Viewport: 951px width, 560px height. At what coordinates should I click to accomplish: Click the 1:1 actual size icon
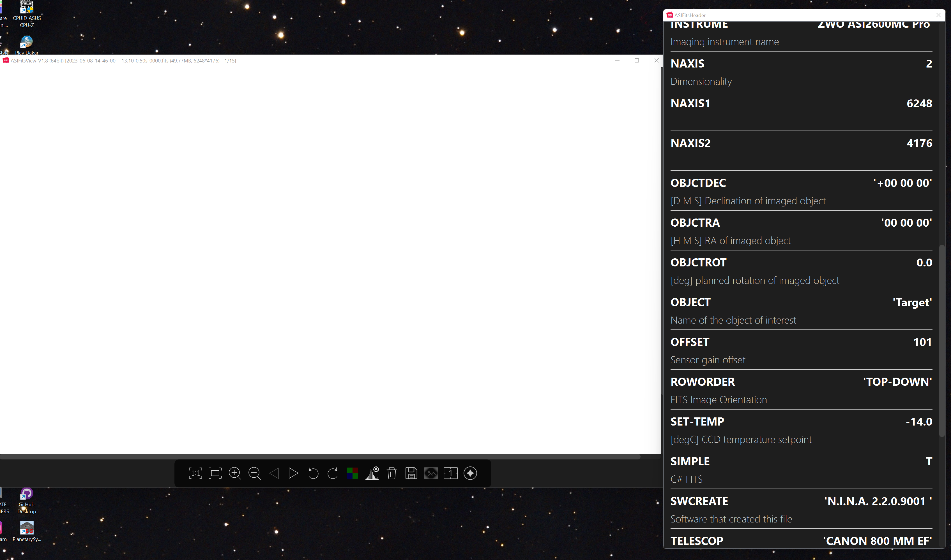(x=195, y=473)
